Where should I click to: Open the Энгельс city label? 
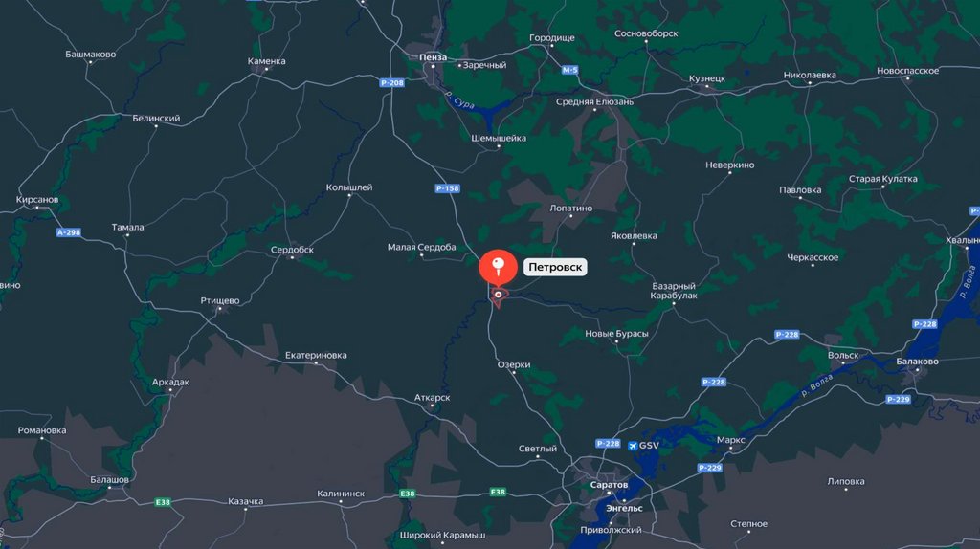(x=624, y=509)
